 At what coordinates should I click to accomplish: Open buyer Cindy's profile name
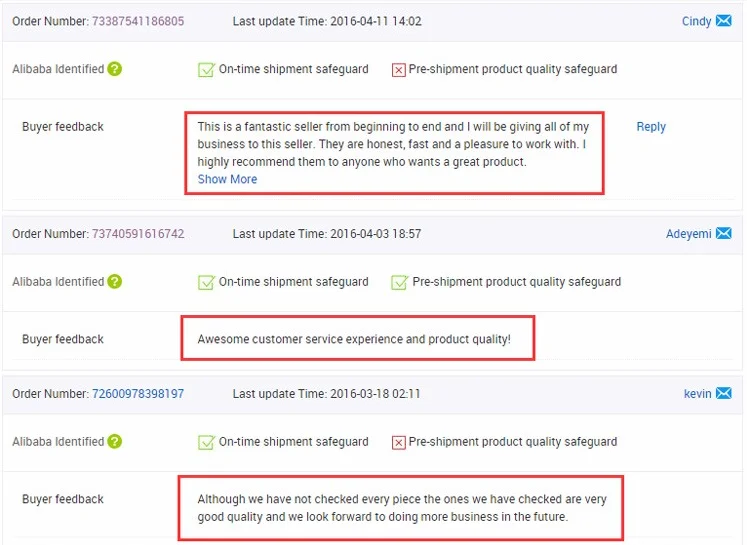(696, 21)
